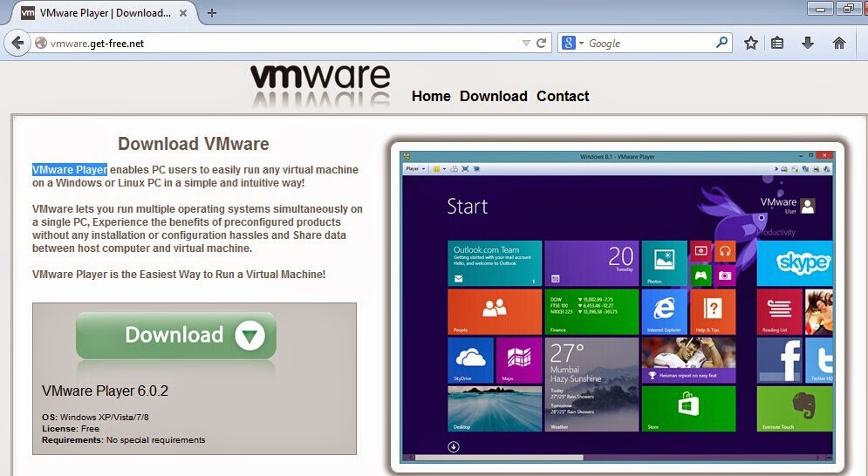
Task: Open a new tab with the plus button
Action: pos(211,13)
